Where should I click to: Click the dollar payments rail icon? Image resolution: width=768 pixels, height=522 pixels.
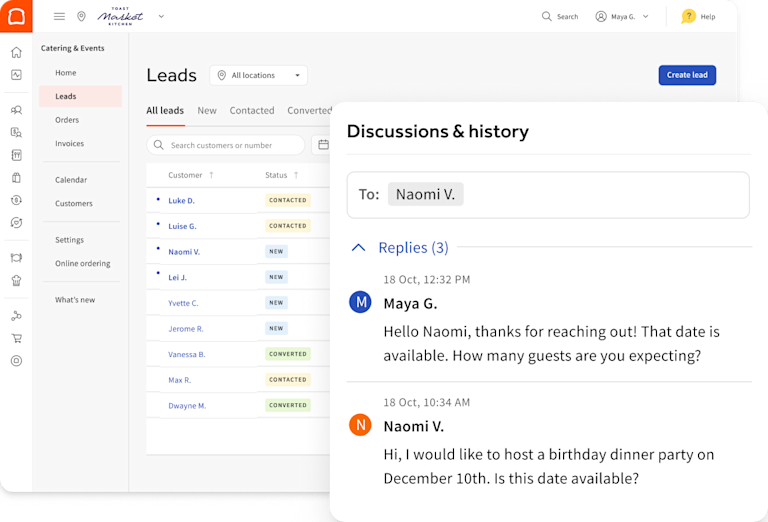pos(16,200)
